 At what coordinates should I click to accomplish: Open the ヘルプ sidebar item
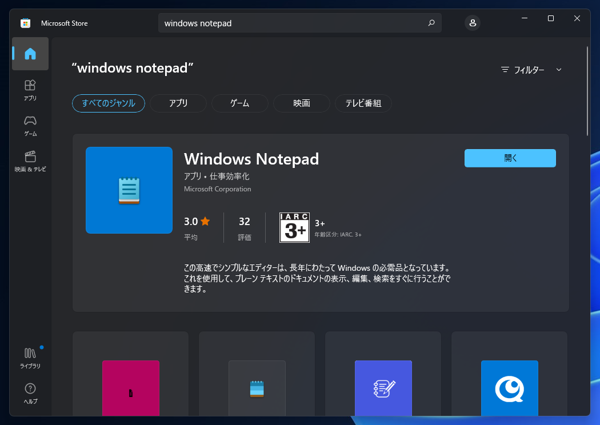click(30, 394)
